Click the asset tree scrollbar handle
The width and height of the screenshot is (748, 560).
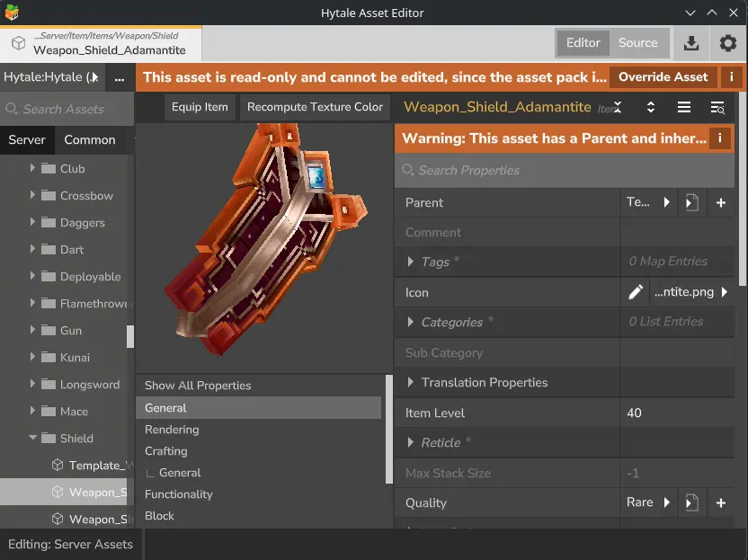point(130,336)
